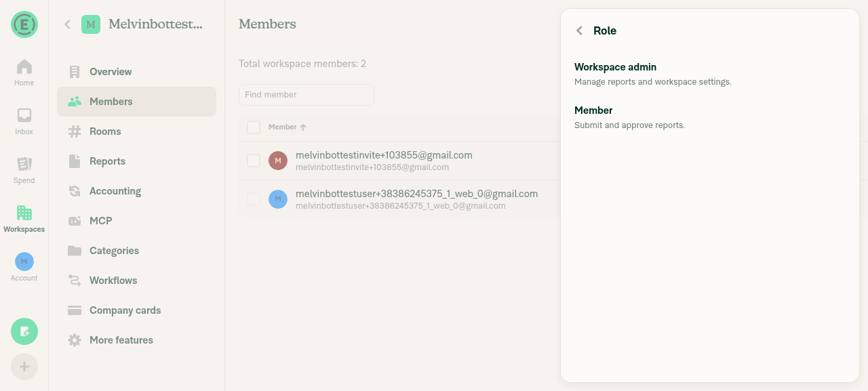Open Categories menu item
868x391 pixels.
click(x=136, y=251)
